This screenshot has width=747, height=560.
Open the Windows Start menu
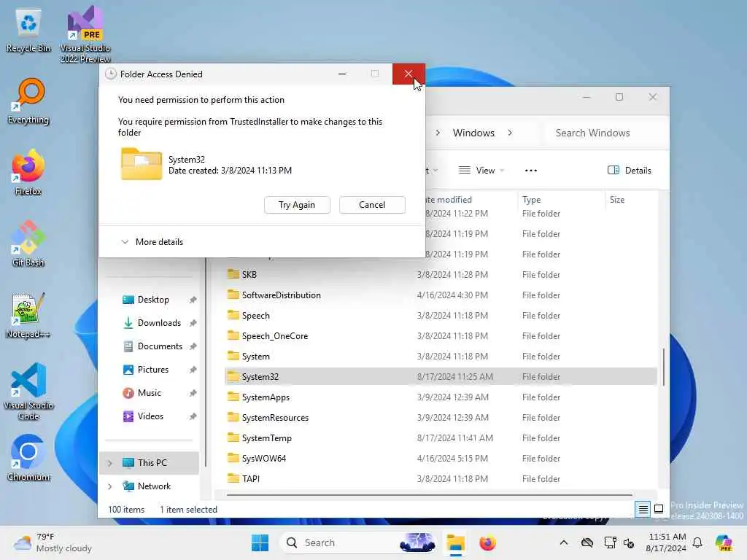coord(260,542)
